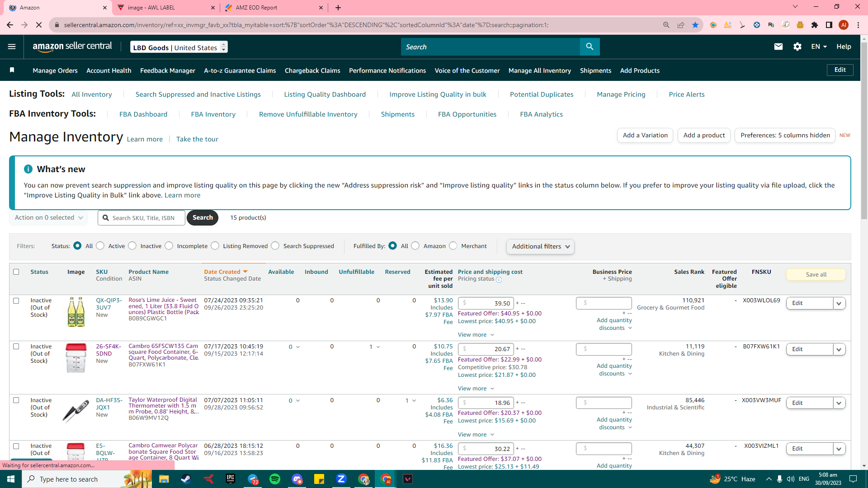Open a new browser tab
The width and height of the screenshot is (868, 488).
tap(338, 8)
